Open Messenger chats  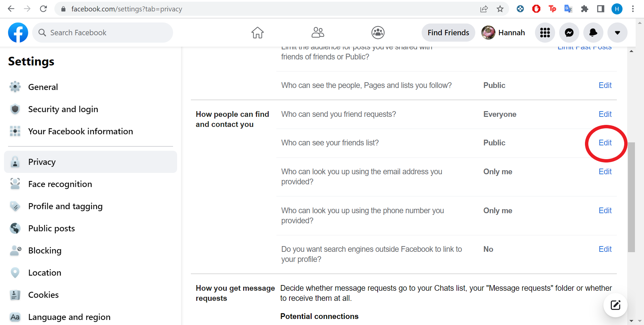click(569, 33)
